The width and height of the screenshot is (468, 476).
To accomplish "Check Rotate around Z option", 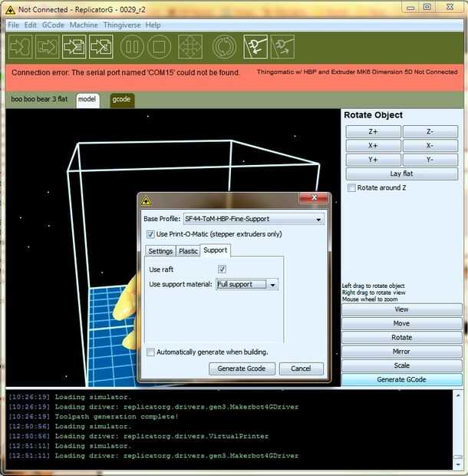I will [x=351, y=187].
